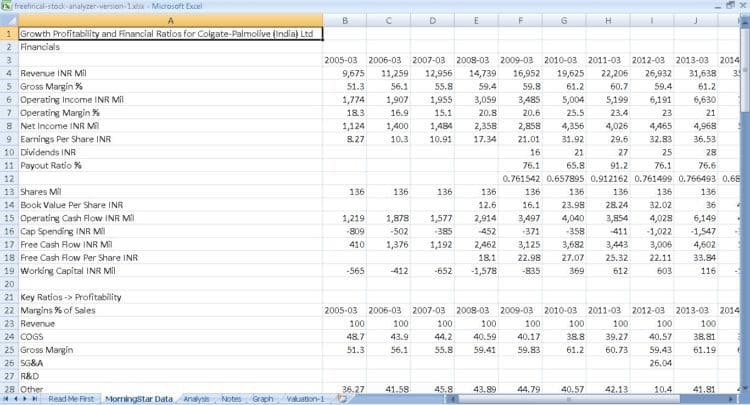Click the revenue value 31,638

tap(702, 73)
